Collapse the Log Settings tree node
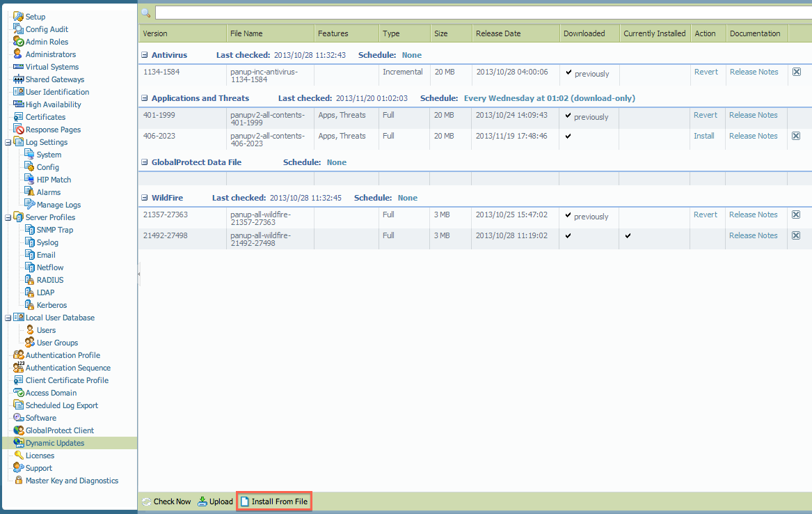 (x=8, y=142)
